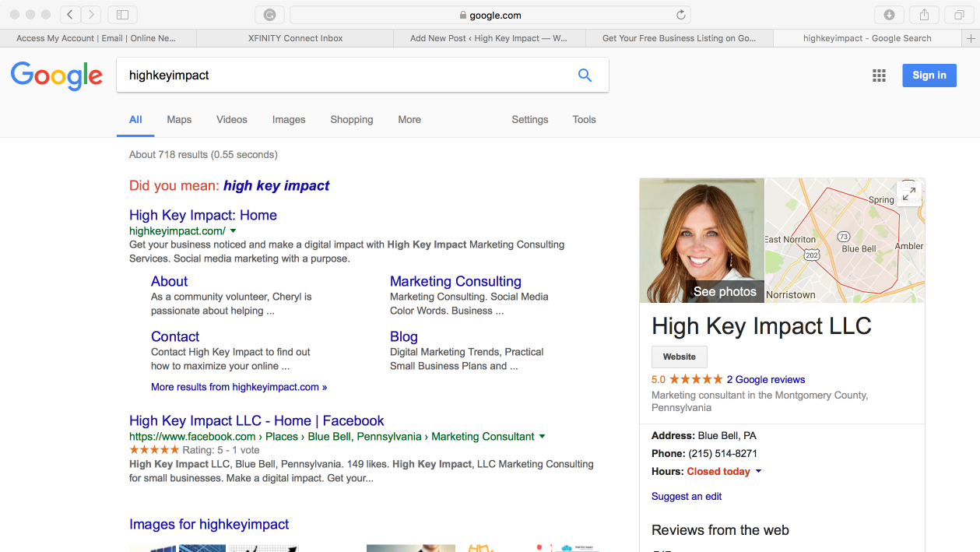Open Settings under the search box
980x552 pixels.
click(x=530, y=120)
